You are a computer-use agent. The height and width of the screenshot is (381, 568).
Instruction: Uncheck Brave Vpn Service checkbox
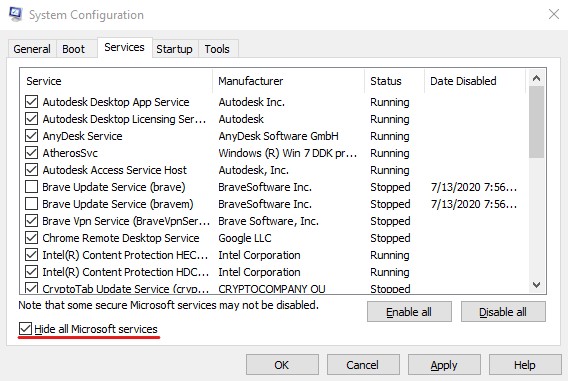(x=32, y=221)
